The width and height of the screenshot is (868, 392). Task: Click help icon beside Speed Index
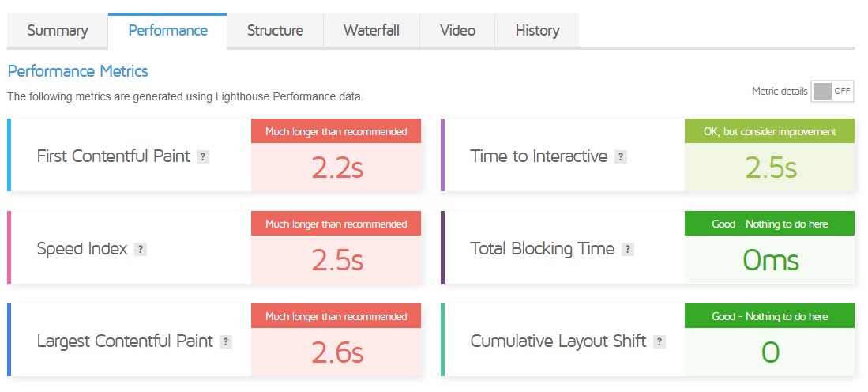pos(141,249)
